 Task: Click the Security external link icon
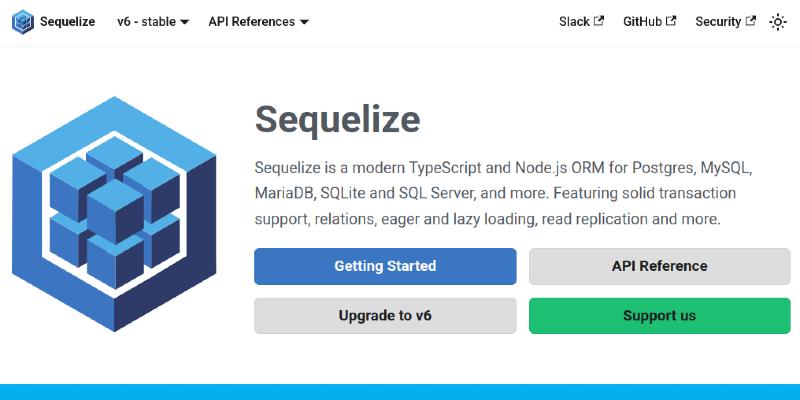point(750,21)
